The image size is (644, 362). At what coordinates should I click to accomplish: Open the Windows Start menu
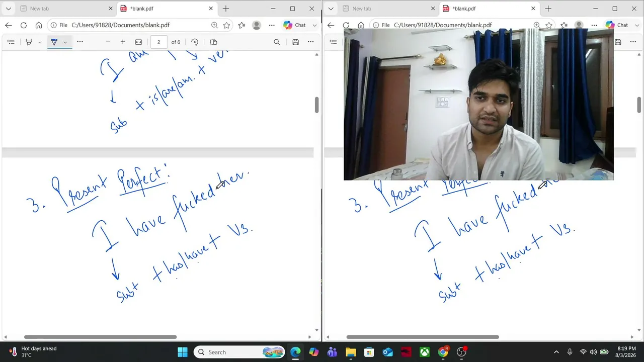(183, 352)
